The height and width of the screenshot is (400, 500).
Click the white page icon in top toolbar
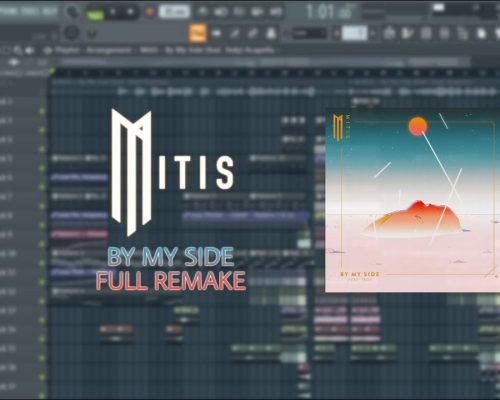(481, 33)
